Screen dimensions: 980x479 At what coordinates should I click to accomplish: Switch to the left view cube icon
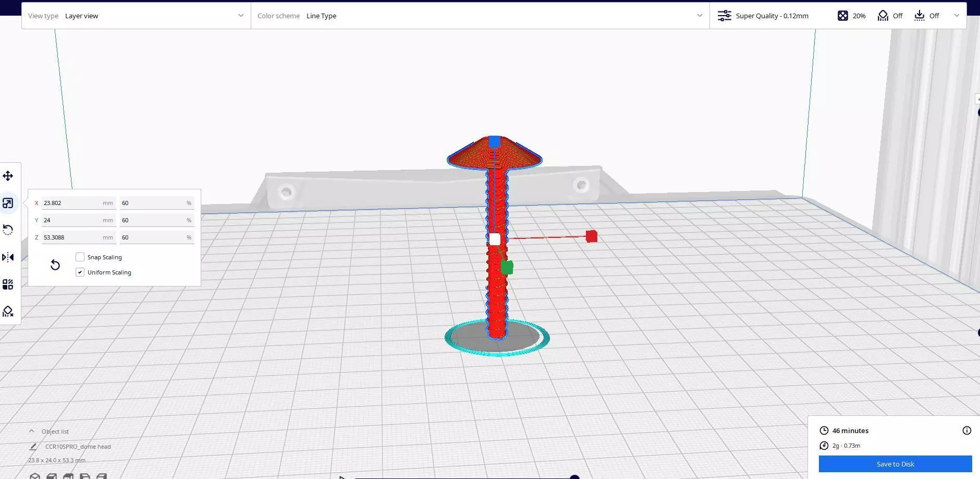coord(85,476)
